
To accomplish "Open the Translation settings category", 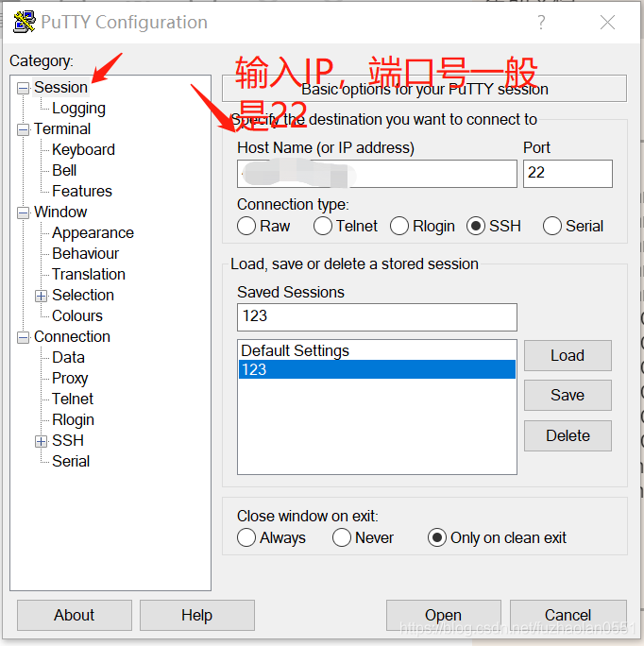I will pyautogui.click(x=89, y=275).
